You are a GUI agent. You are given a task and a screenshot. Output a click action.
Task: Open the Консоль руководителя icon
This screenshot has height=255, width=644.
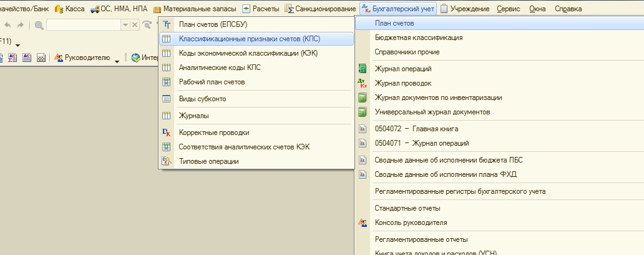click(x=362, y=222)
